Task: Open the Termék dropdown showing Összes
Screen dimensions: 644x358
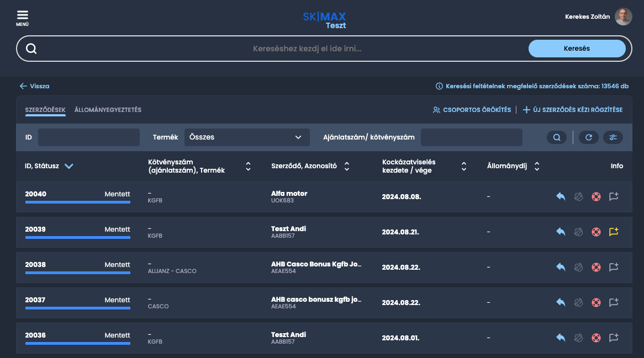Action: click(x=246, y=137)
